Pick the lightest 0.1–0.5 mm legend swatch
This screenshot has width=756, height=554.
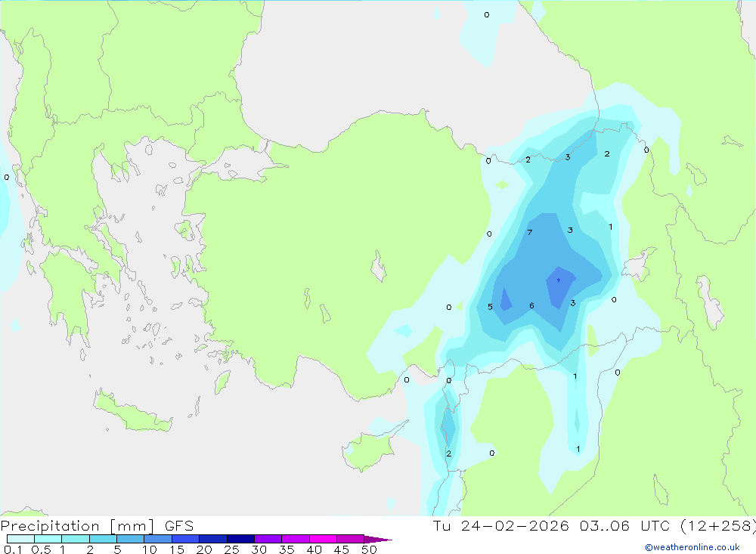tap(20, 539)
